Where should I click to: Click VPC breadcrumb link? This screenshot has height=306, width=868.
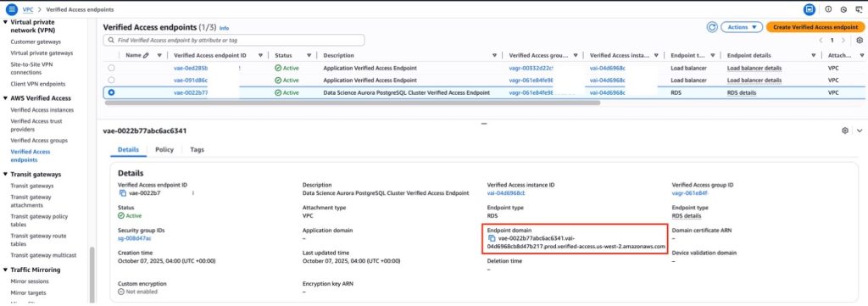(x=28, y=9)
